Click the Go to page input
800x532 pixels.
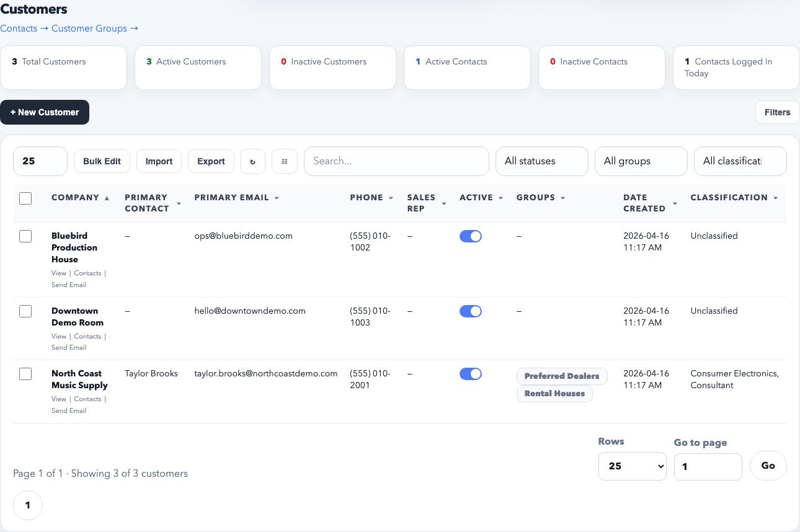(708, 467)
